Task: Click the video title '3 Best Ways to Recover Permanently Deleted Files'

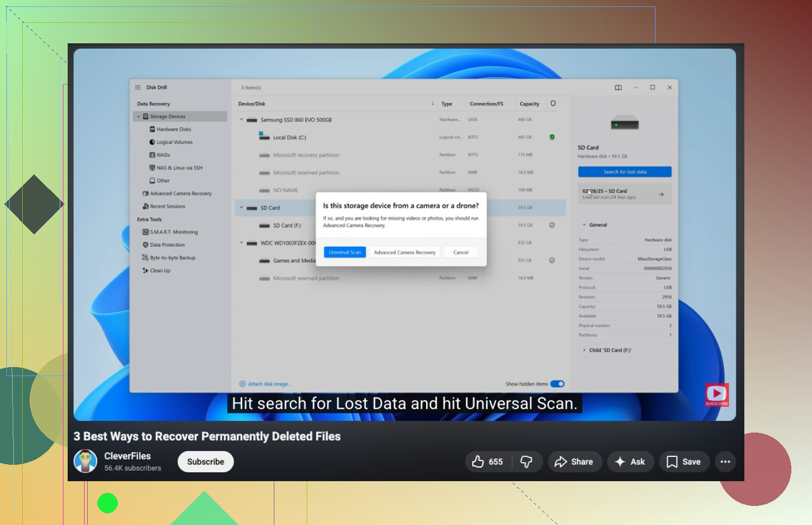Action: coord(207,436)
